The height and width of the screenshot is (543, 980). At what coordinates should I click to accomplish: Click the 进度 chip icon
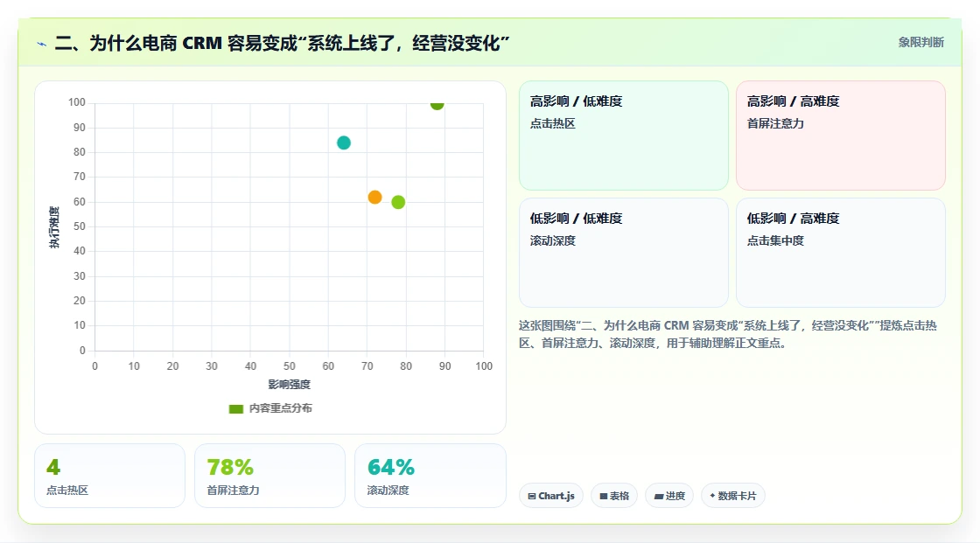659,496
